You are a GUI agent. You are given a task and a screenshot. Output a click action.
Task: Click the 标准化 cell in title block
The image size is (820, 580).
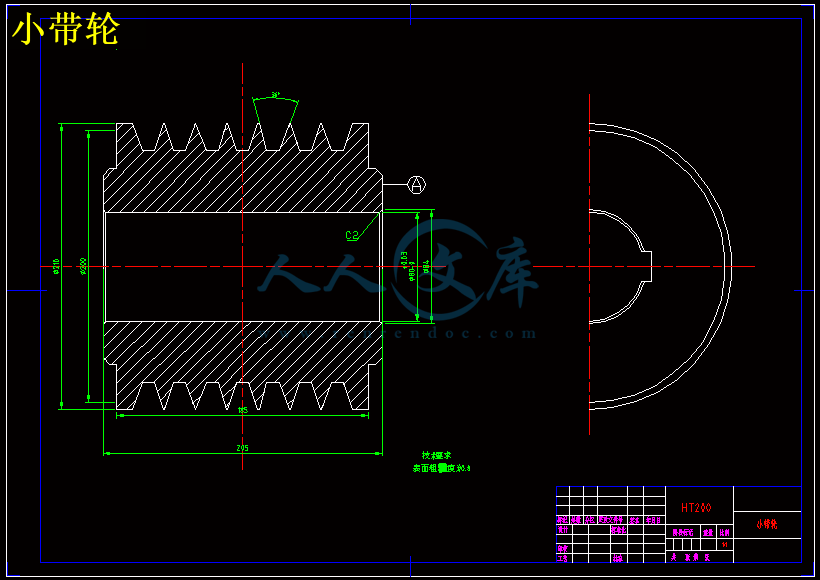619,530
